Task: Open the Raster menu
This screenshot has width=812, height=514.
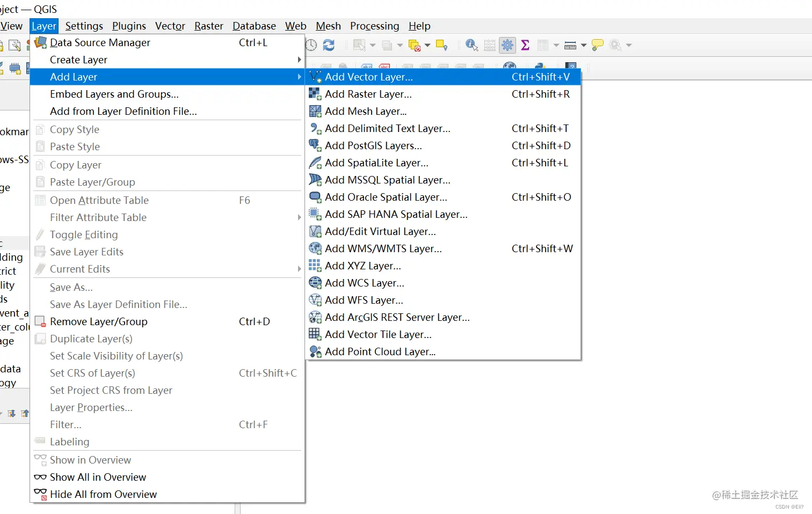Action: (209, 26)
